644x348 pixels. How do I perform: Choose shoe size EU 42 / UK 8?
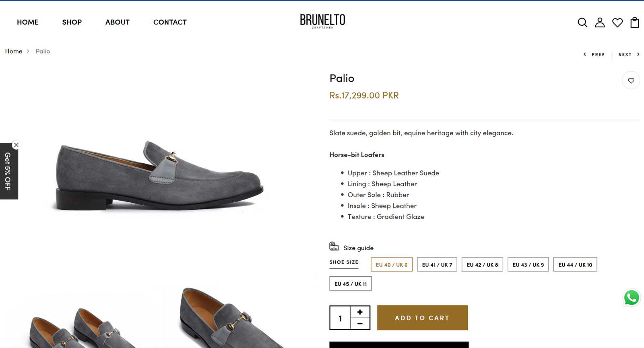(482, 265)
